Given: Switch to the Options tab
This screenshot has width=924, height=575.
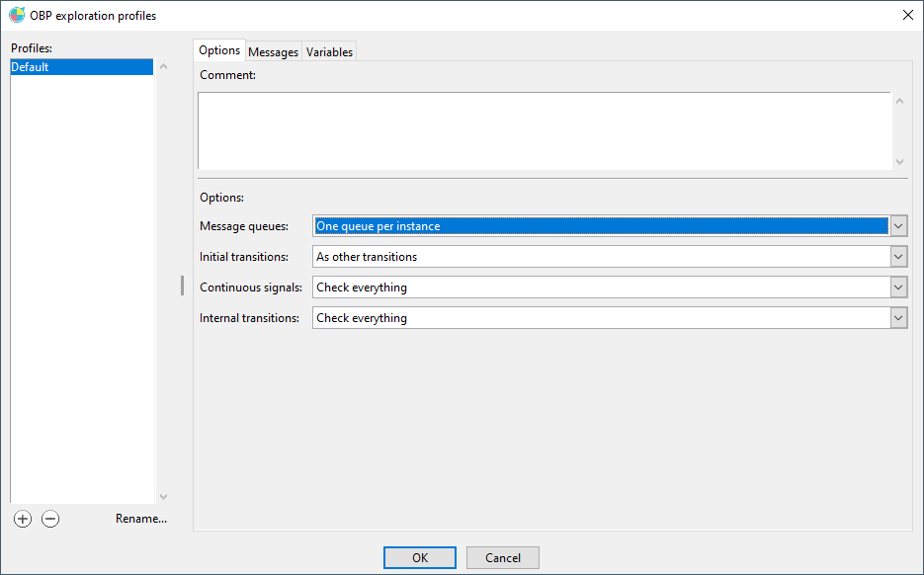Looking at the screenshot, I should pyautogui.click(x=219, y=50).
